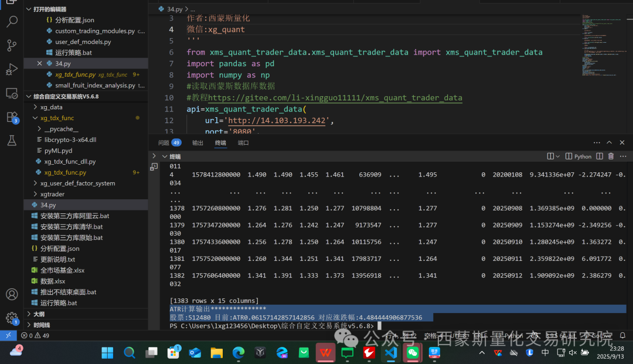Open the Source Control view
The height and width of the screenshot is (364, 633).
12,45
